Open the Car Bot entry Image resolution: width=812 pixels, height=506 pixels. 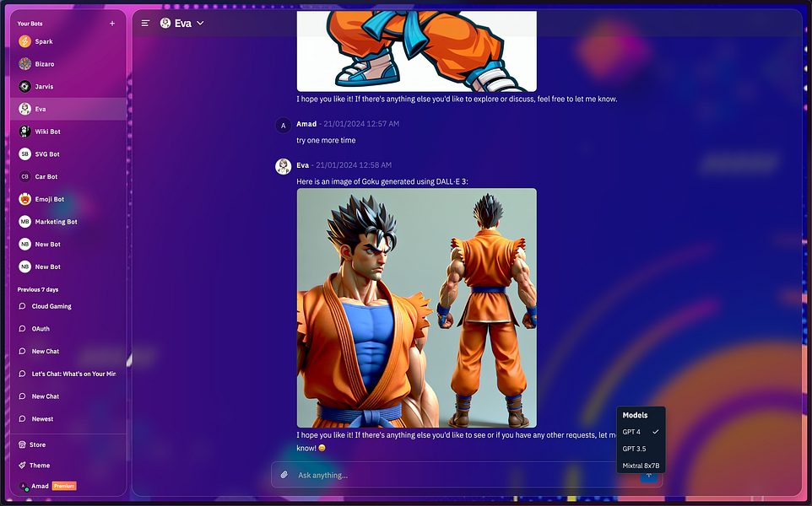(x=68, y=176)
